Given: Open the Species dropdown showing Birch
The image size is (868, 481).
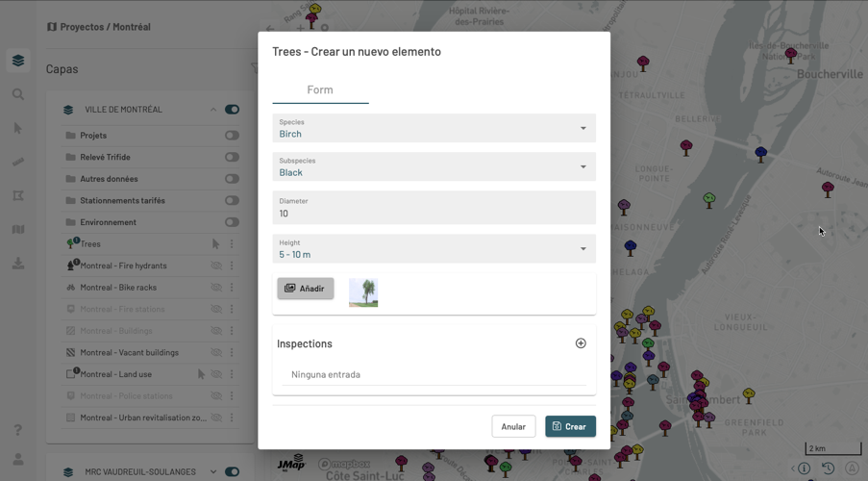Looking at the screenshot, I should pyautogui.click(x=434, y=128).
